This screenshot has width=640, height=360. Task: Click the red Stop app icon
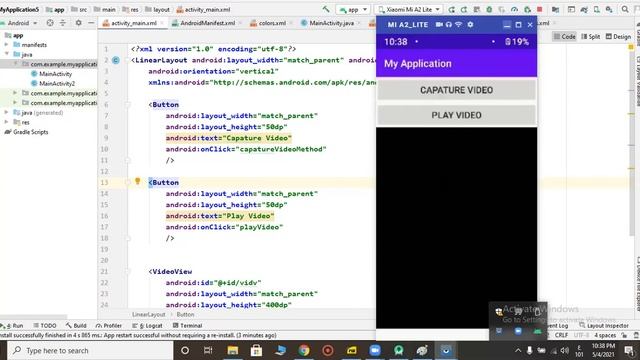coord(540,9)
